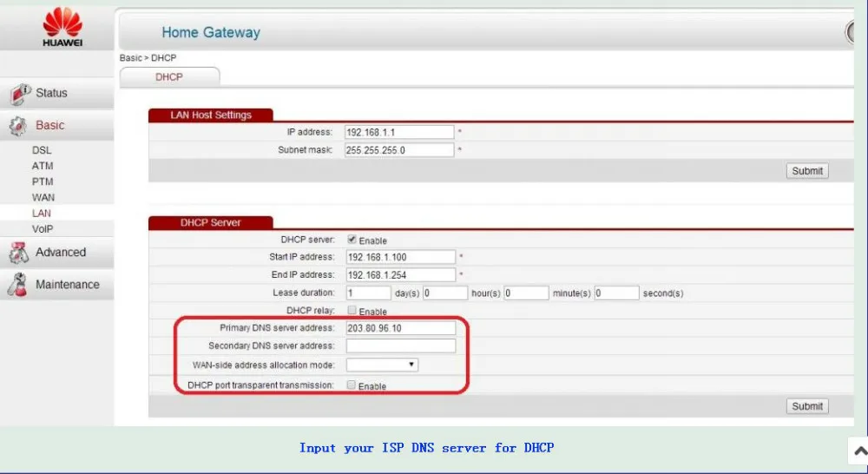Click the 'End IP address:' label
868x474 pixels.
pyautogui.click(x=303, y=274)
